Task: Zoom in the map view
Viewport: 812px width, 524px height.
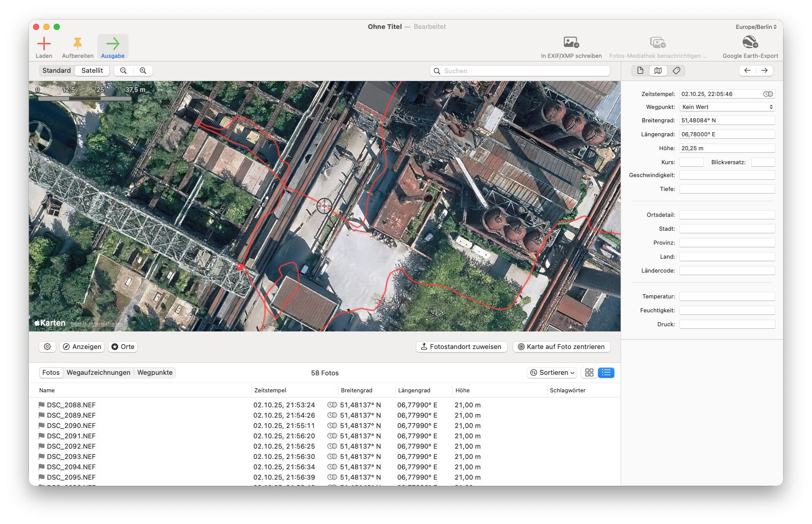Action: pyautogui.click(x=143, y=71)
